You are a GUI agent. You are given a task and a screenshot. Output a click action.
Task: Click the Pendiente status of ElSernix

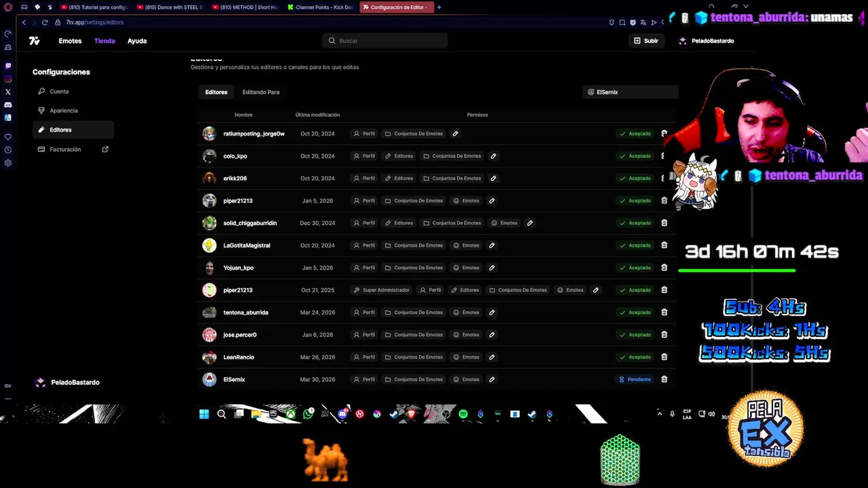pos(635,380)
